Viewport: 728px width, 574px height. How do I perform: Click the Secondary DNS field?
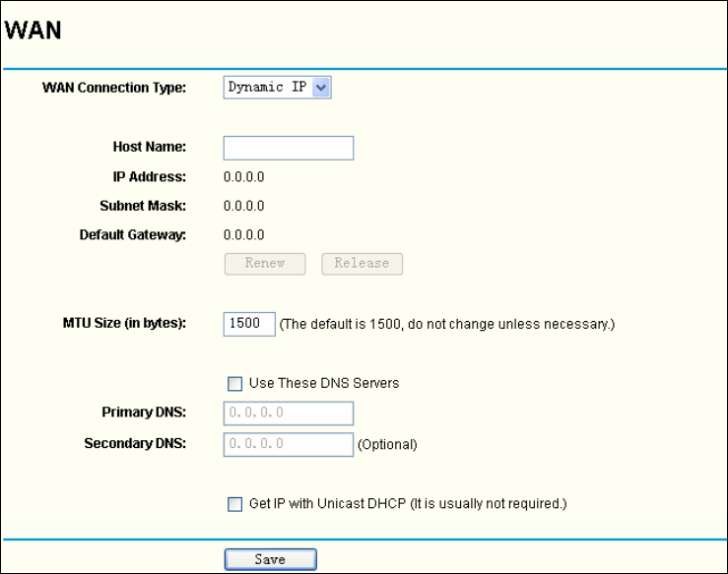289,445
